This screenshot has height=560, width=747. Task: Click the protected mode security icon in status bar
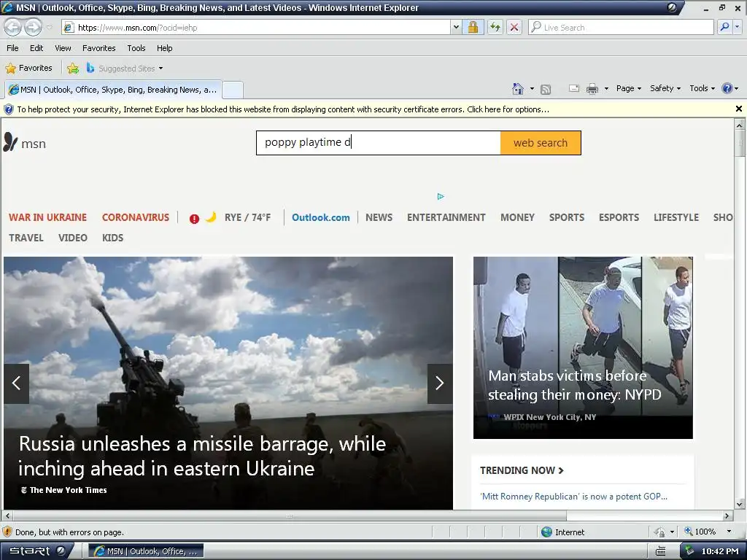pyautogui.click(x=659, y=532)
